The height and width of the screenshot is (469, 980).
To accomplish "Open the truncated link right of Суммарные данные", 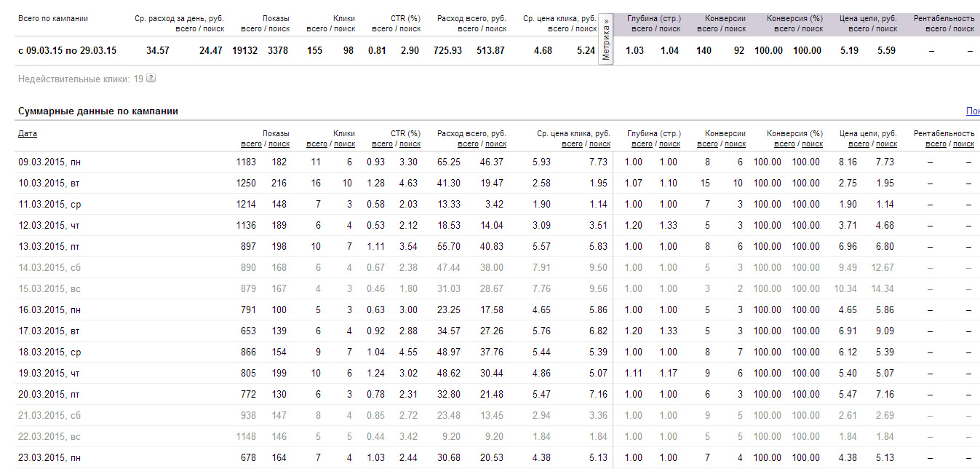I will (x=973, y=111).
